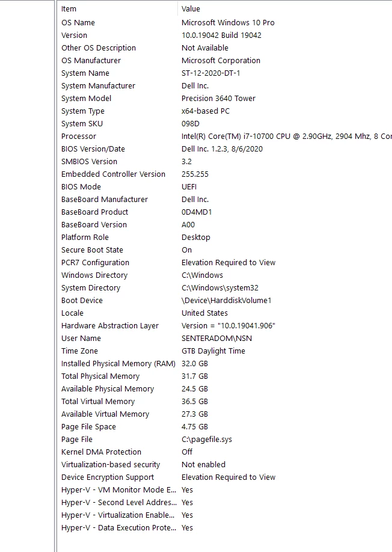This screenshot has height=552, width=392.
Task: Select Virtualization-based security row
Action: (x=111, y=465)
